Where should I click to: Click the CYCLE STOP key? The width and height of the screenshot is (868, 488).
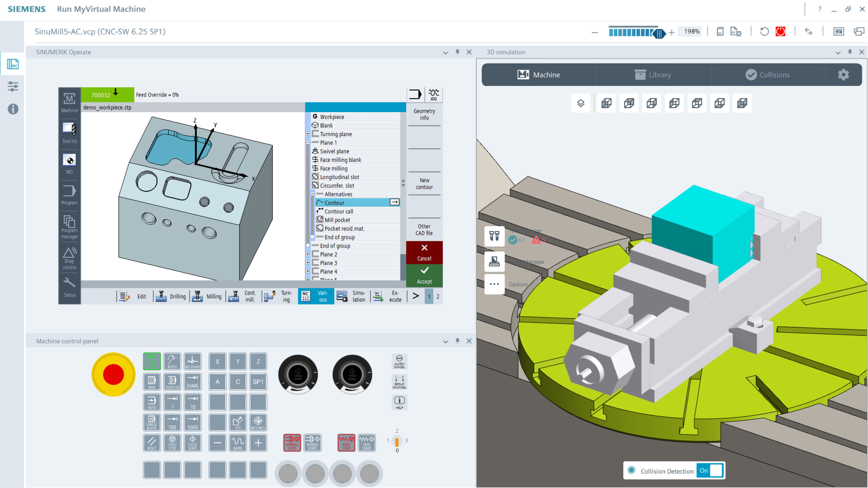(x=172, y=443)
